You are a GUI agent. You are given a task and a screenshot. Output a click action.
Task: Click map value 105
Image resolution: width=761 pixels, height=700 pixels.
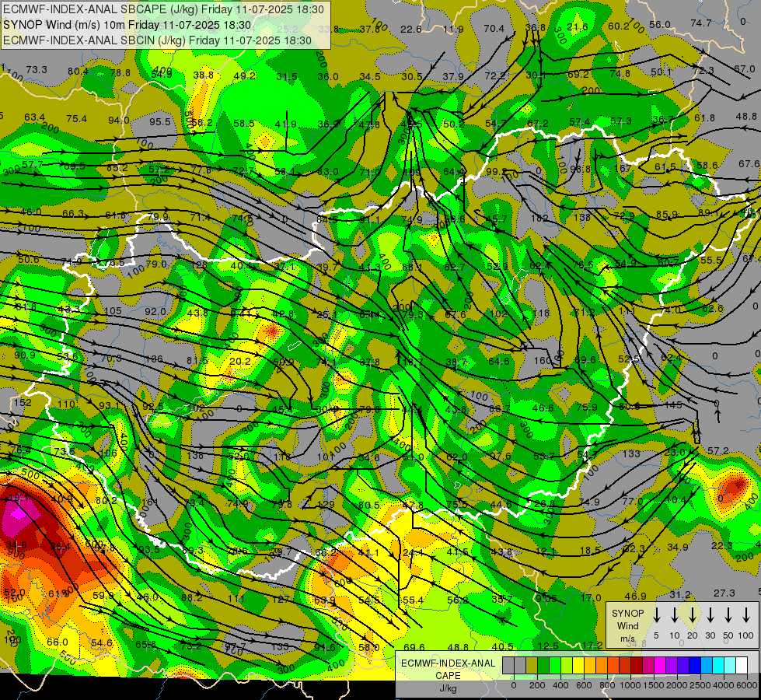(113, 311)
